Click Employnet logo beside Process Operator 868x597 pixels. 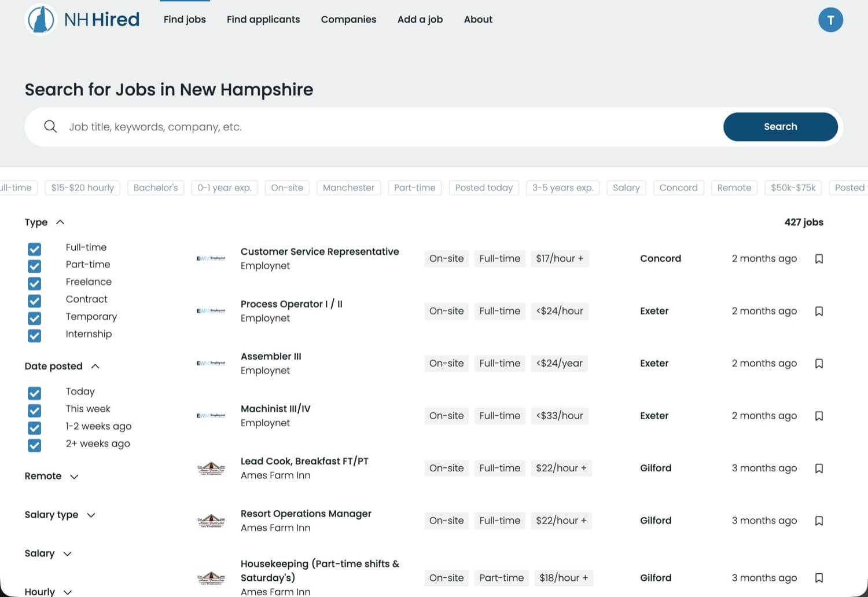211,311
